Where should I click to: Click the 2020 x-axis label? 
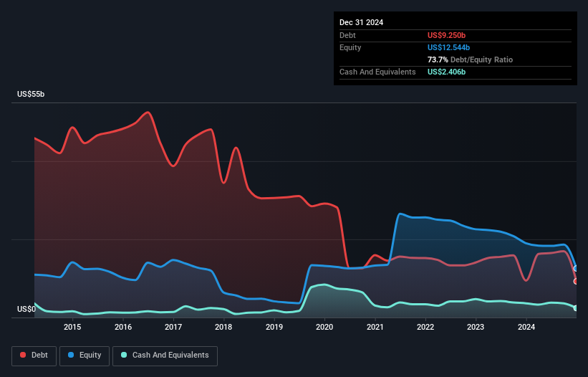click(324, 327)
